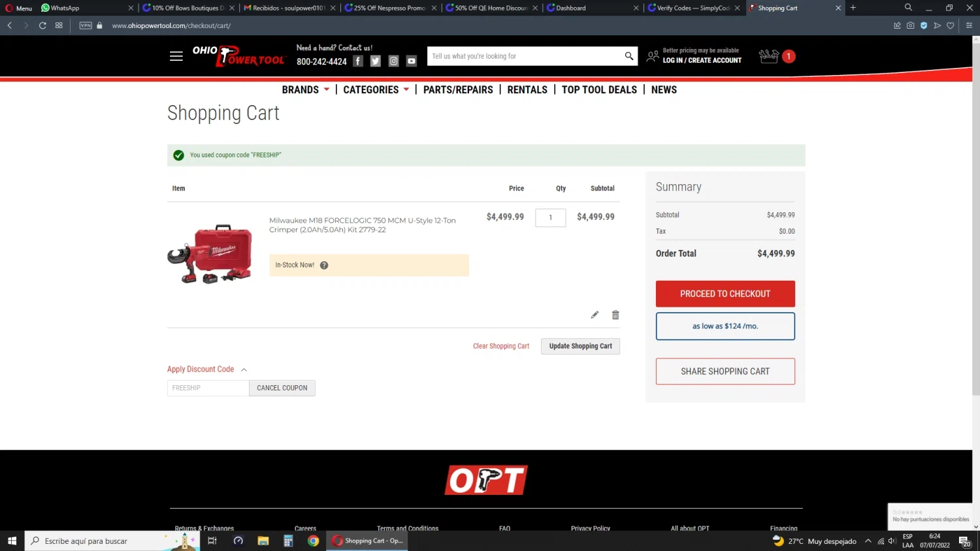This screenshot has width=980, height=551.
Task: Open RENTALS menu item
Action: coord(527,89)
